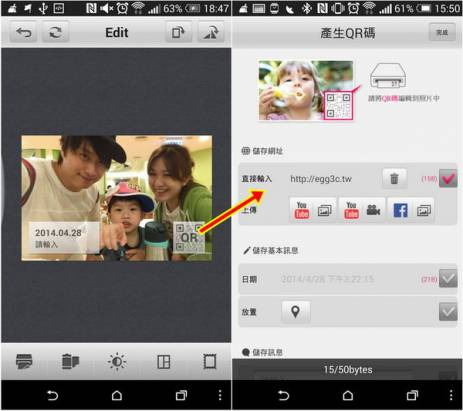The width and height of the screenshot is (463, 411).
Task: Click the http://egg3c.tw URL field
Action: click(x=321, y=179)
